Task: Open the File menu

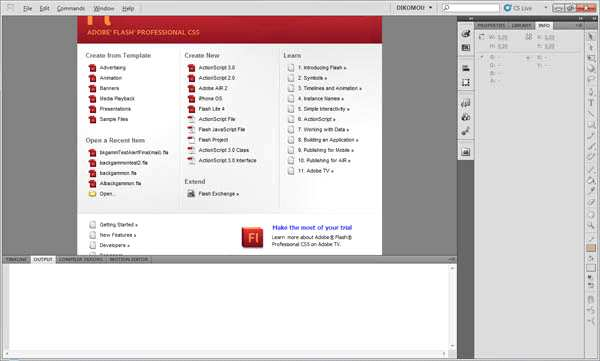Action: 27,8
